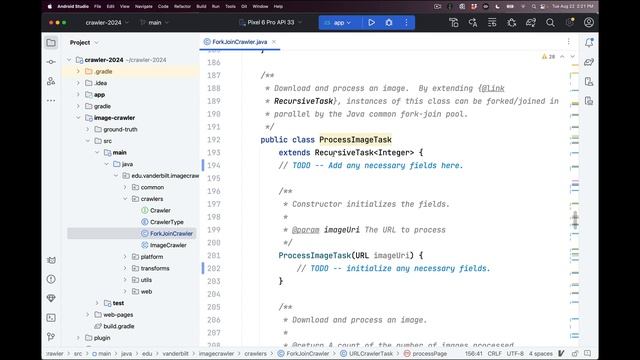This screenshot has width=640, height=360.
Task: Choose device Pixel 6 Pro API 33
Action: pyautogui.click(x=271, y=23)
